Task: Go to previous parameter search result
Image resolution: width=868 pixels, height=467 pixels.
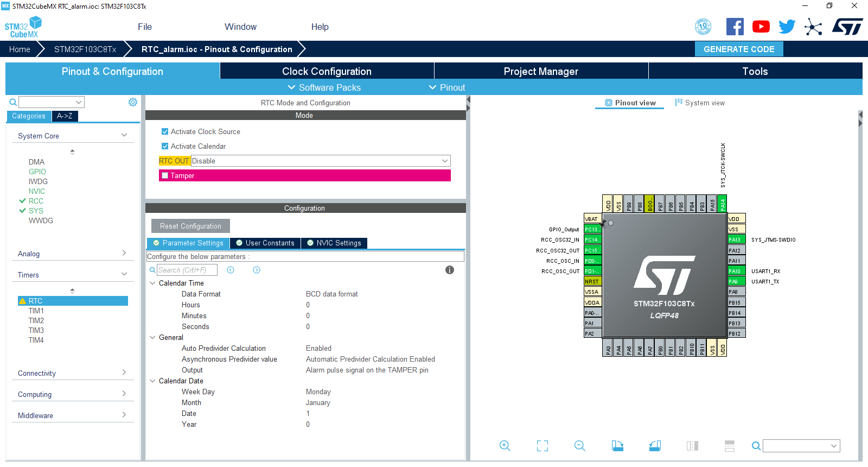Action: pos(231,270)
